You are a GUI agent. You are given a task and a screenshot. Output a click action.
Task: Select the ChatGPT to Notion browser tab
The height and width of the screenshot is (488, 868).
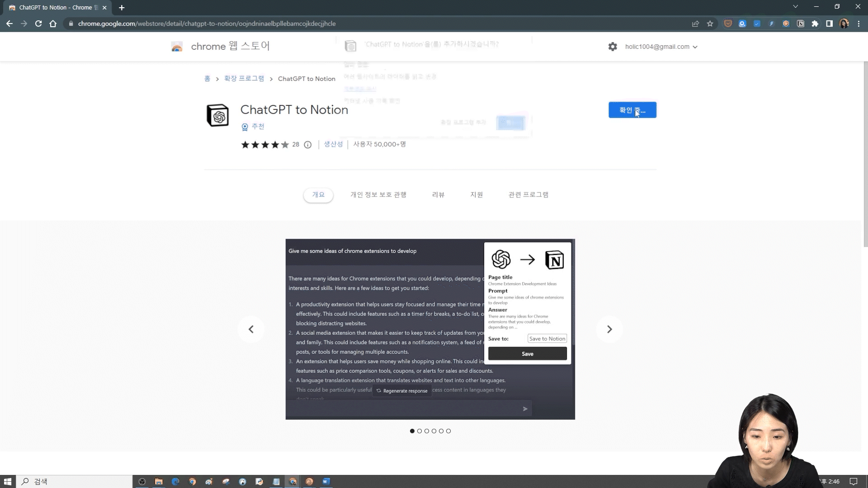click(x=57, y=8)
